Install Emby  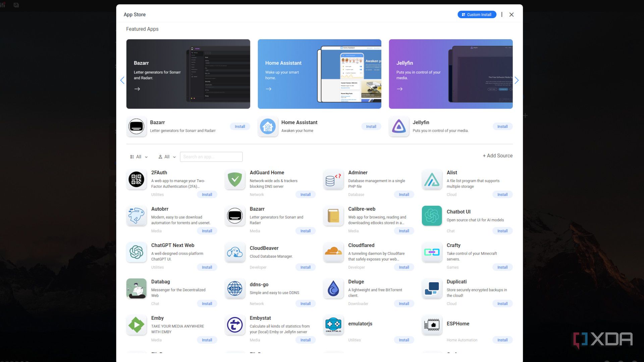[207, 340]
